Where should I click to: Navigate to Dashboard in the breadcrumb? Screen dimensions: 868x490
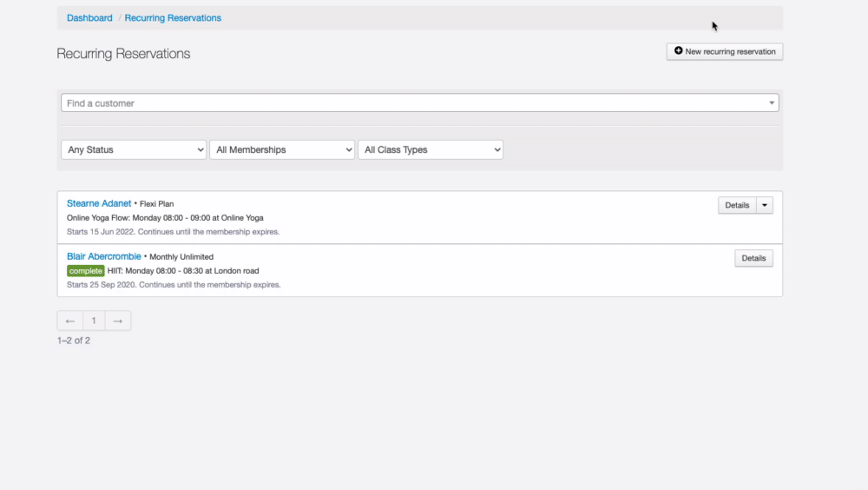pos(89,18)
